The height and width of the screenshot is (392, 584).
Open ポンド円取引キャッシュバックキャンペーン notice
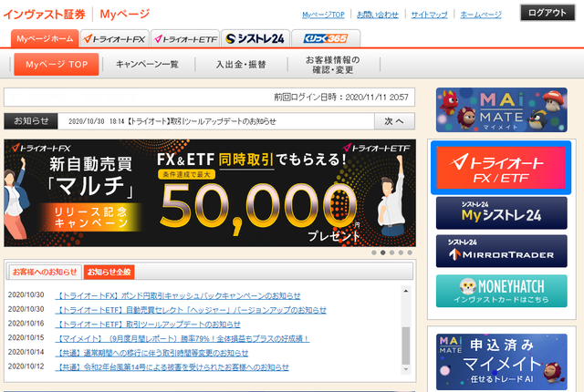(x=178, y=296)
